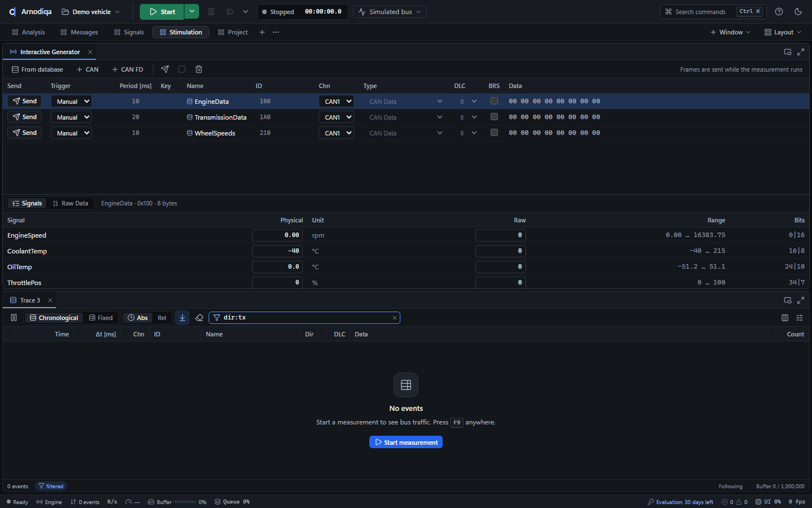Open trace column chooser icon
The height and width of the screenshot is (508, 812).
(x=785, y=318)
